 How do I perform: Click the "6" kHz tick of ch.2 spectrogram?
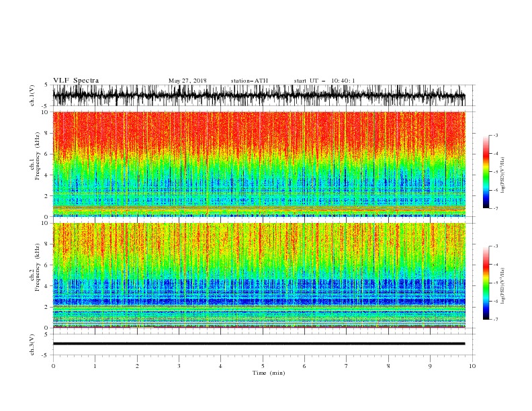click(x=47, y=265)
